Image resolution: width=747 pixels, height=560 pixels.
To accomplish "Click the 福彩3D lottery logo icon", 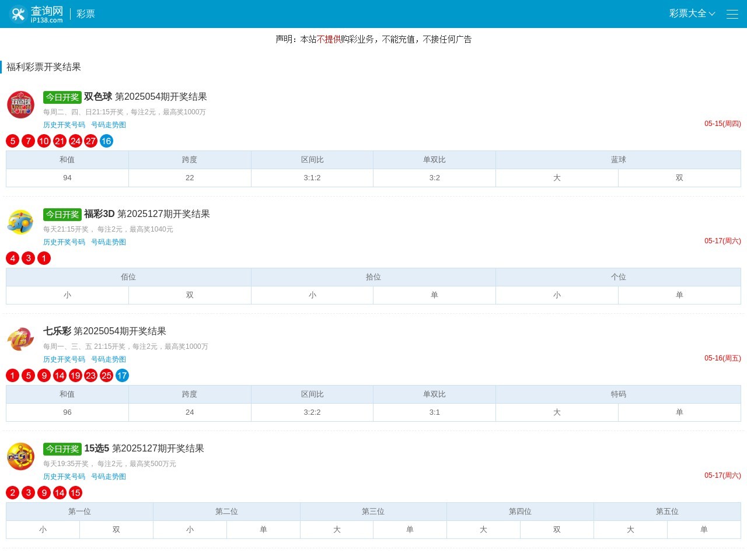I will coord(20,222).
